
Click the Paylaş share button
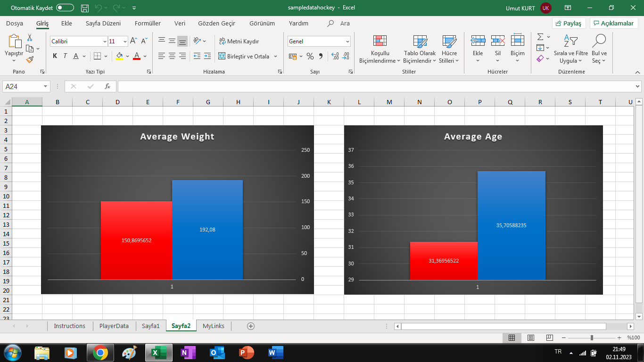pos(569,23)
